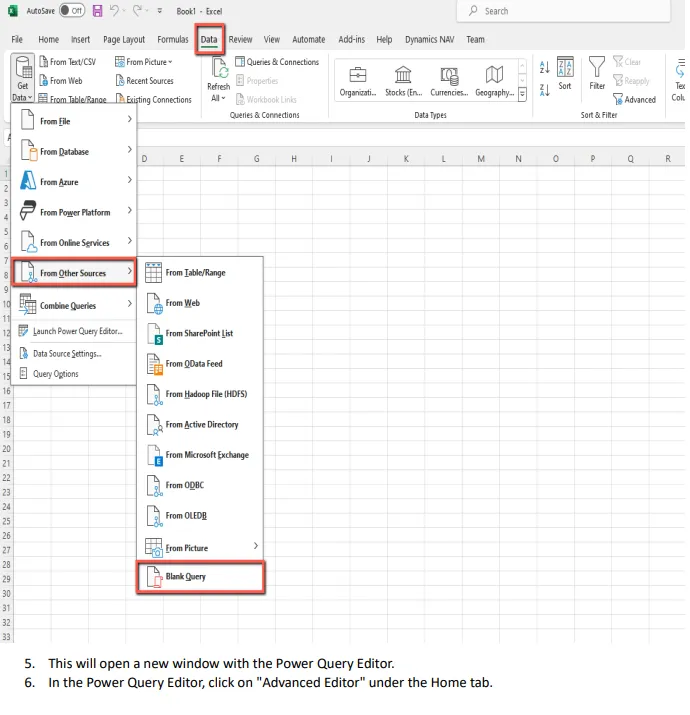Select the Data ribbon tab
This screenshot has height=715, width=690.
coord(209,40)
